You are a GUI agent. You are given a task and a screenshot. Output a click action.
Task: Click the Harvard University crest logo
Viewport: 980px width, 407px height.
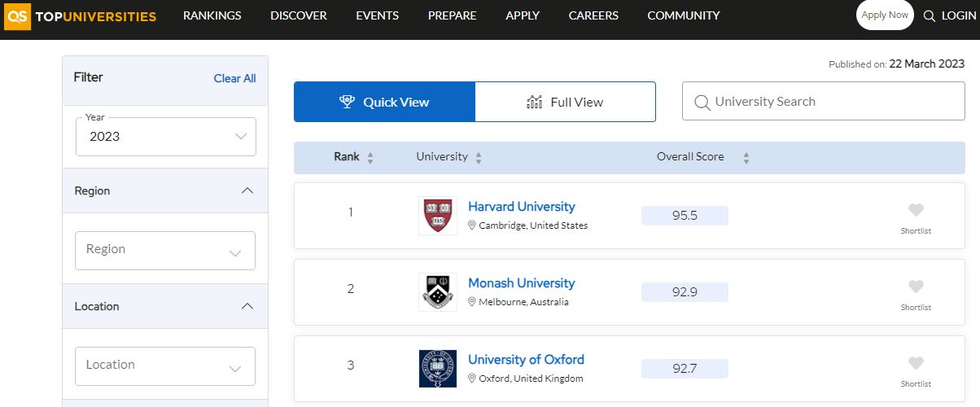click(x=438, y=216)
